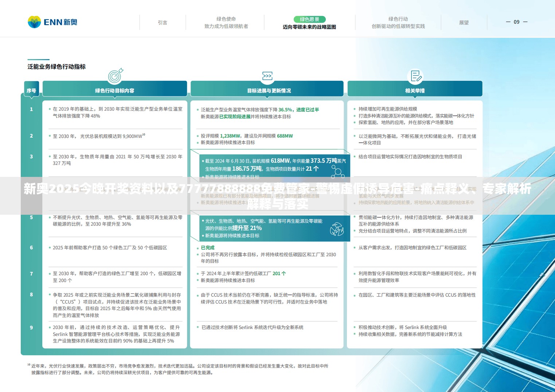
Task: Click measure 结合项目运营地实际情况打造因地制宜的生物质项目
Action: pyautogui.click(x=410, y=157)
